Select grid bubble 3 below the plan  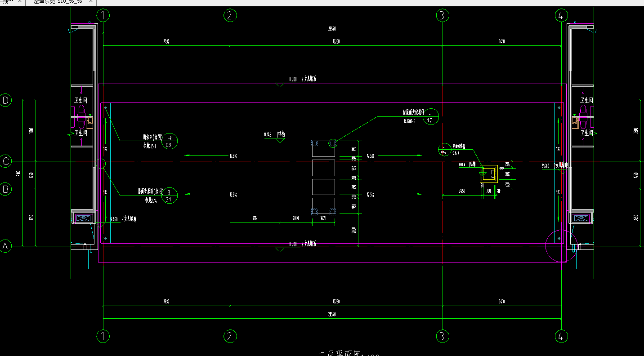(x=443, y=336)
